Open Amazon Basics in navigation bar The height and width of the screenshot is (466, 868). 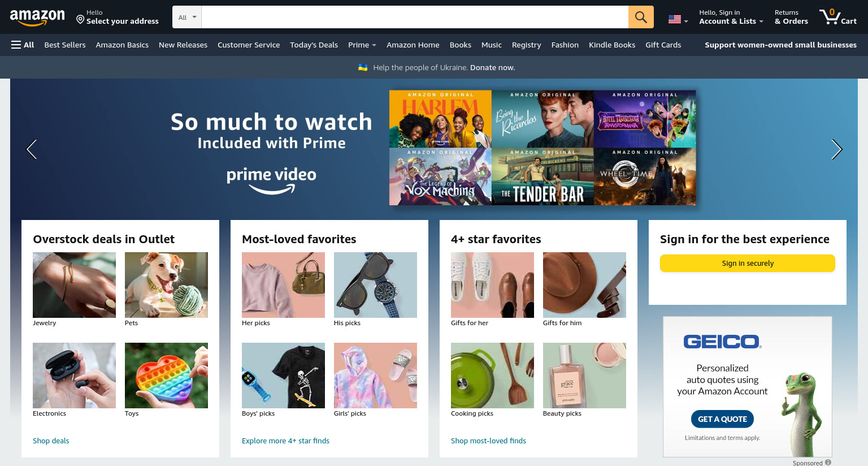pos(122,45)
